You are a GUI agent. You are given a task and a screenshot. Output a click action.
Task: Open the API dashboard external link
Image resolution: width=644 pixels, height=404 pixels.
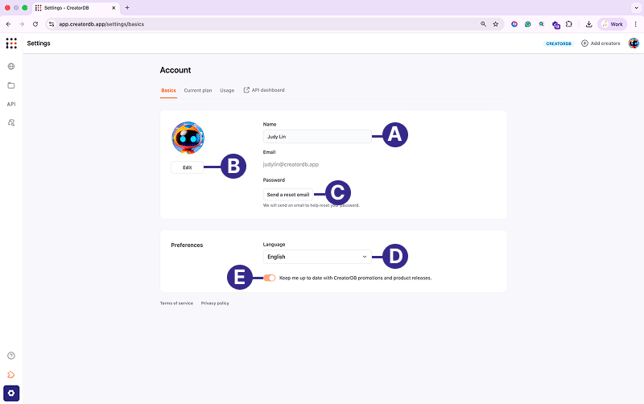[265, 91]
